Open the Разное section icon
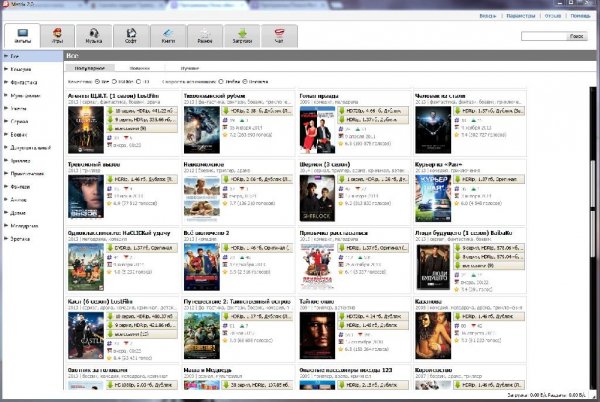Screen dimensions: 600x402 click(205, 36)
